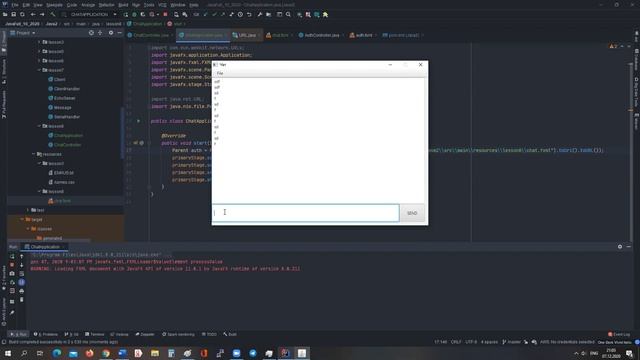The image size is (640, 360).
Task: Click the Windows Start button
Action: 8,353
